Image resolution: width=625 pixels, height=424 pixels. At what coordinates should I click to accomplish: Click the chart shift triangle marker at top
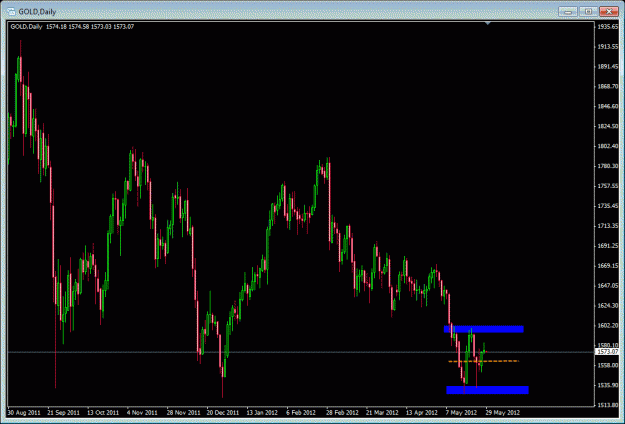(x=487, y=24)
